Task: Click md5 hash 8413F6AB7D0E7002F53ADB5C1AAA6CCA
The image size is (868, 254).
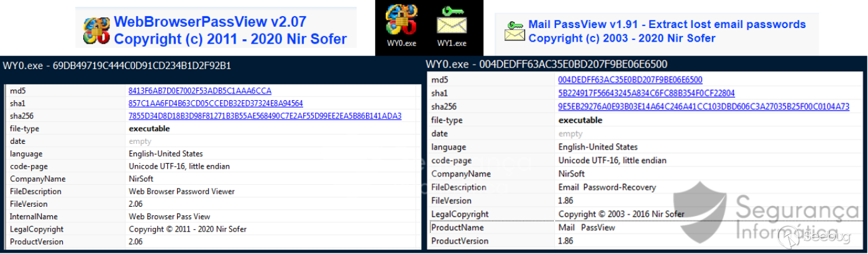Action: pos(200,91)
